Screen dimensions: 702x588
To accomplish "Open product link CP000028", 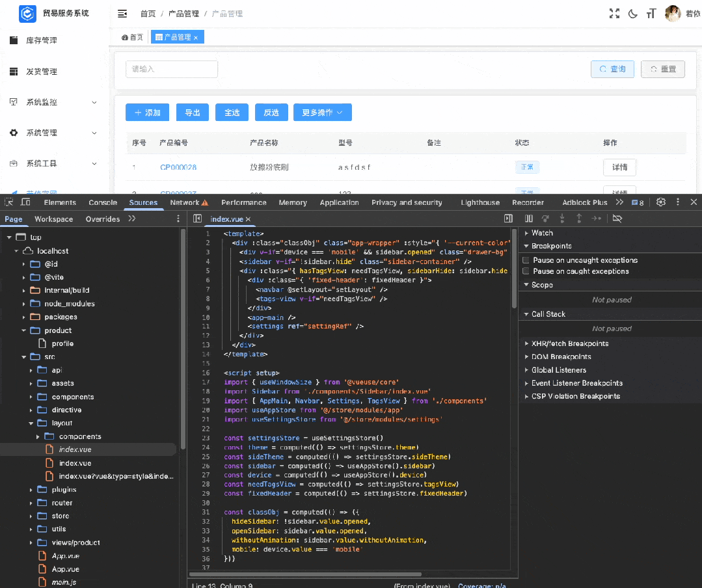I will (x=178, y=167).
